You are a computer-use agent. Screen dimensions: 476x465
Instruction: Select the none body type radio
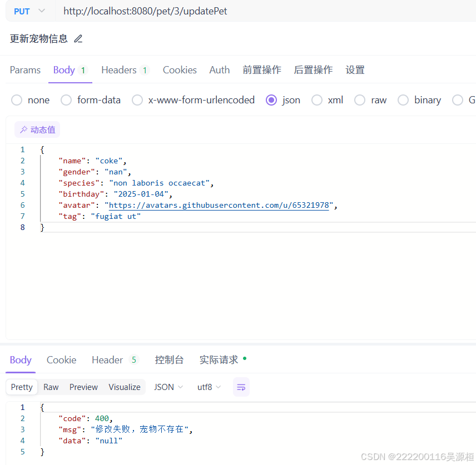coord(17,100)
